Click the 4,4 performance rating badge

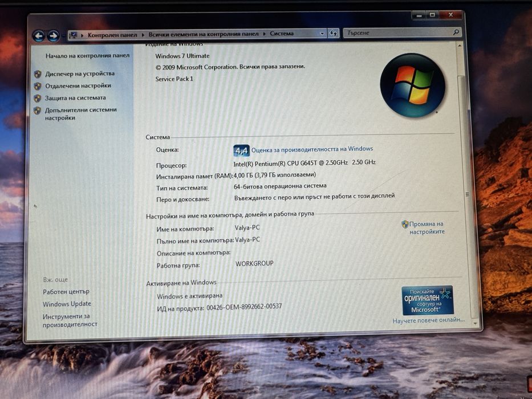[241, 150]
